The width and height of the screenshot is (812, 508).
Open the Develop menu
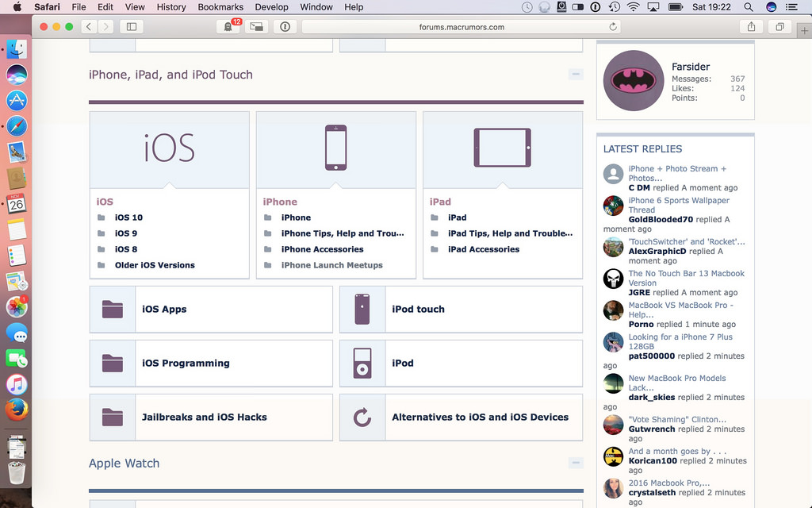pos(271,7)
